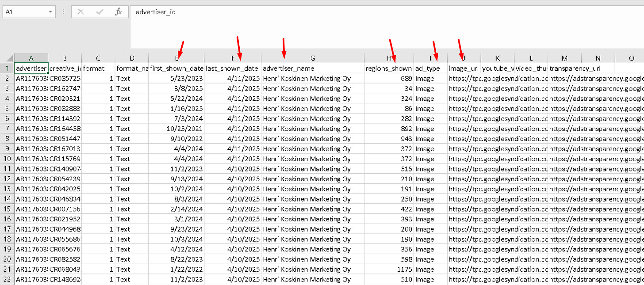Click the Name Box showing A1
This screenshot has height=285, width=644.
tap(29, 12)
